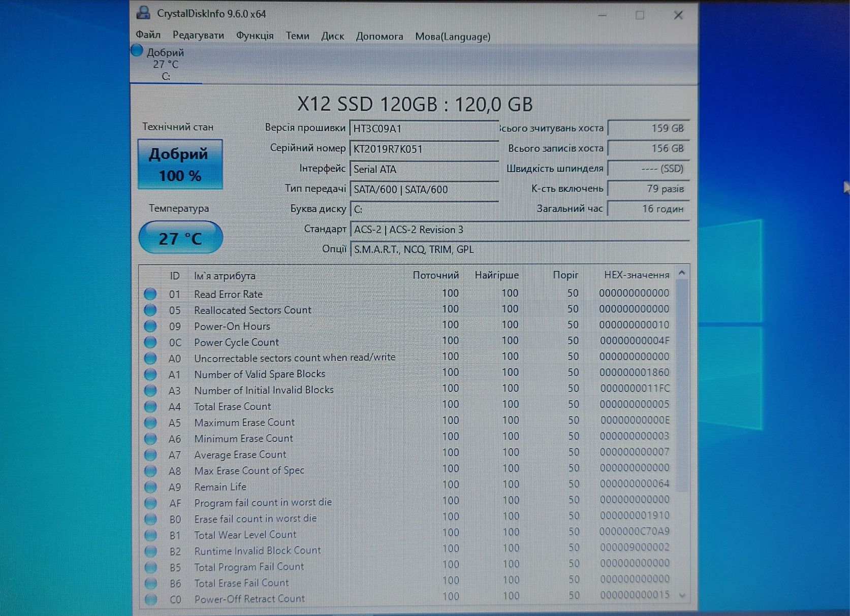Screen dimensions: 850x616
Task: Open the Диск menu
Action: point(332,37)
